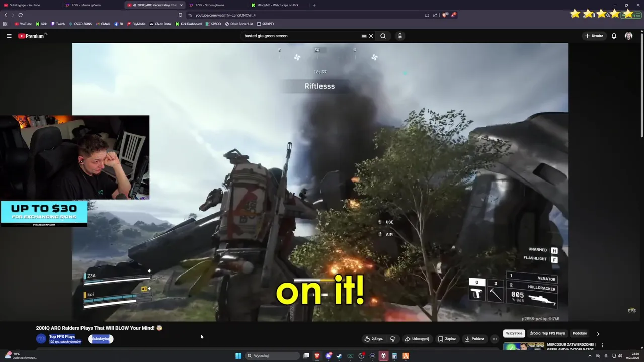Open the Kick Dashboard bookmark

[x=188, y=24]
